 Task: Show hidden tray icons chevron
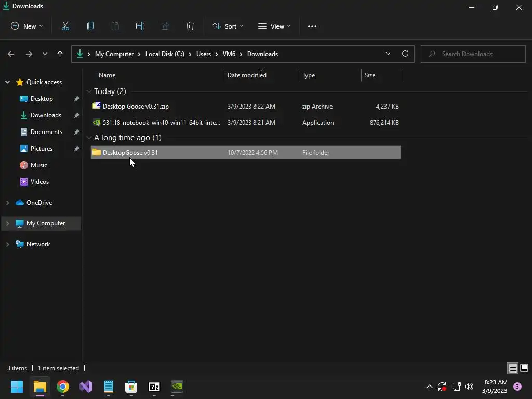(x=429, y=387)
